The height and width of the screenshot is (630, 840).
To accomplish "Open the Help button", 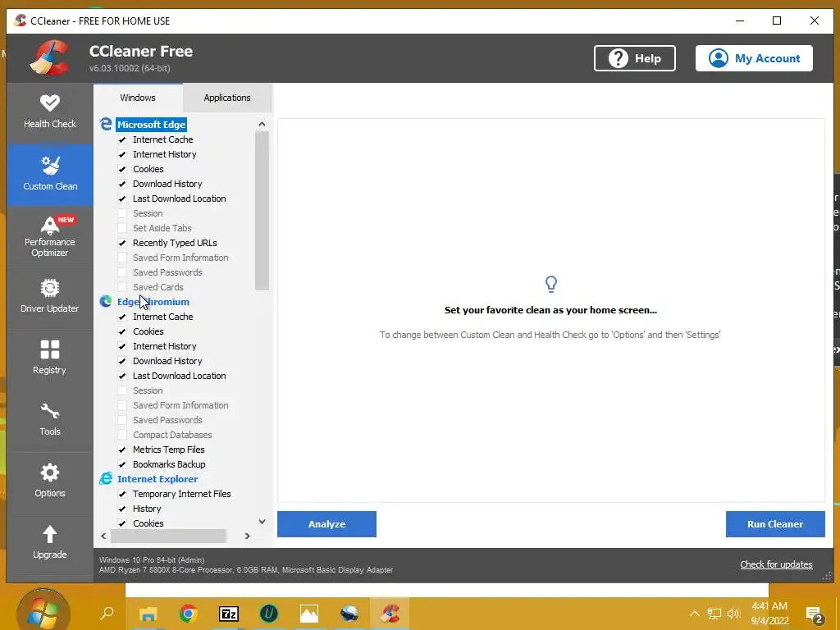I will pos(634,58).
